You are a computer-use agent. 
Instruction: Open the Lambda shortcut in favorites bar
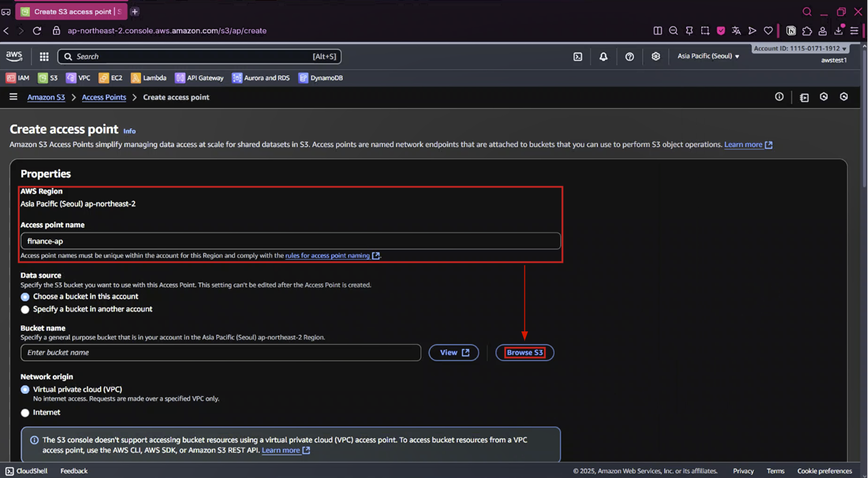149,78
